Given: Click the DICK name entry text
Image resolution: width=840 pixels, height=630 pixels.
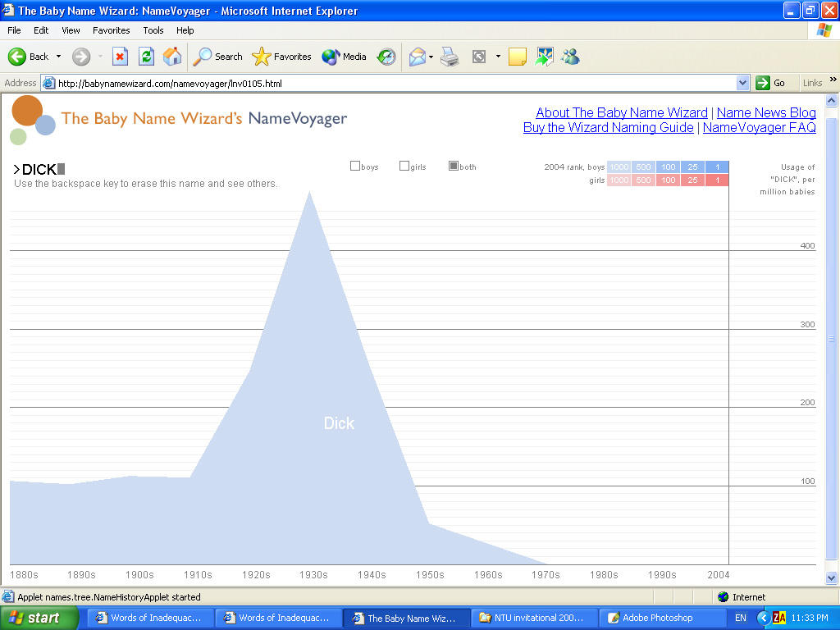Looking at the screenshot, I should (39, 169).
